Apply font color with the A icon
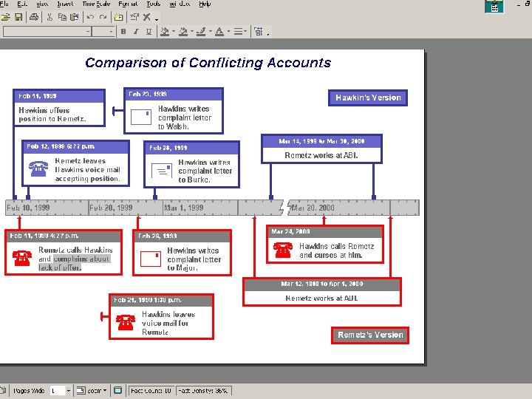The image size is (532, 399). tap(219, 32)
